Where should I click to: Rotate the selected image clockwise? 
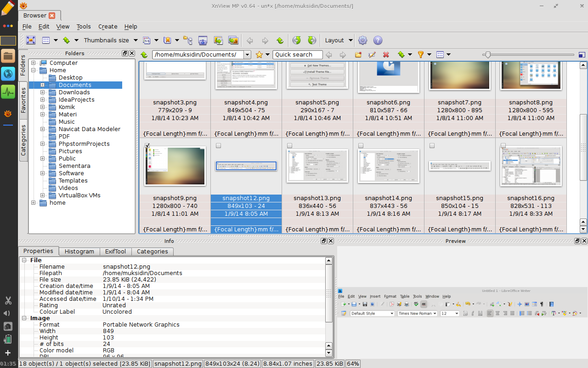pyautogui.click(x=311, y=40)
